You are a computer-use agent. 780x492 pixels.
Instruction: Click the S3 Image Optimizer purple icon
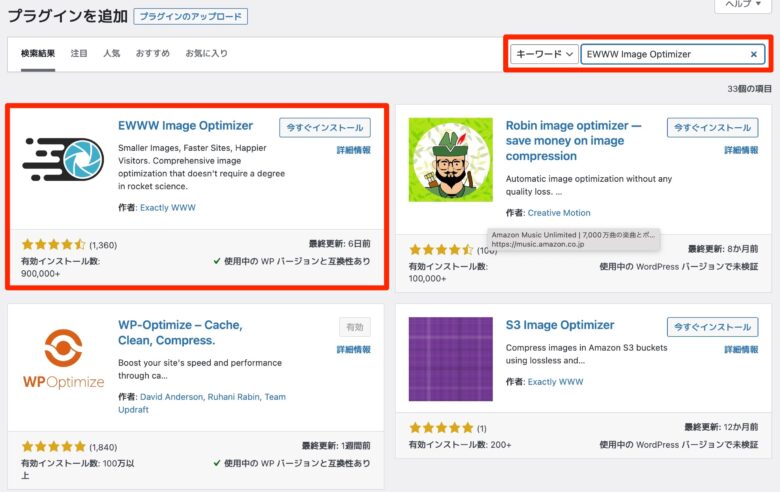tap(451, 359)
